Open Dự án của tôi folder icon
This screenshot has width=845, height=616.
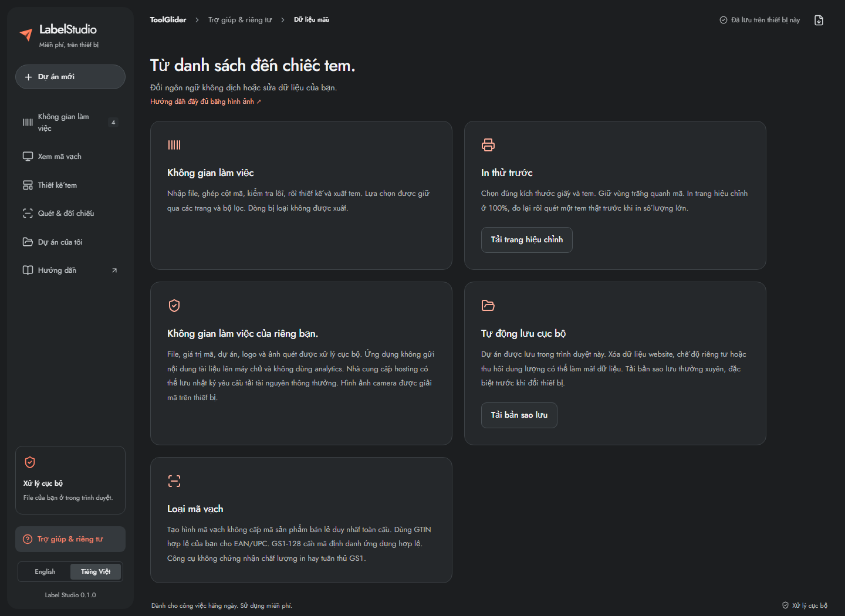click(28, 242)
